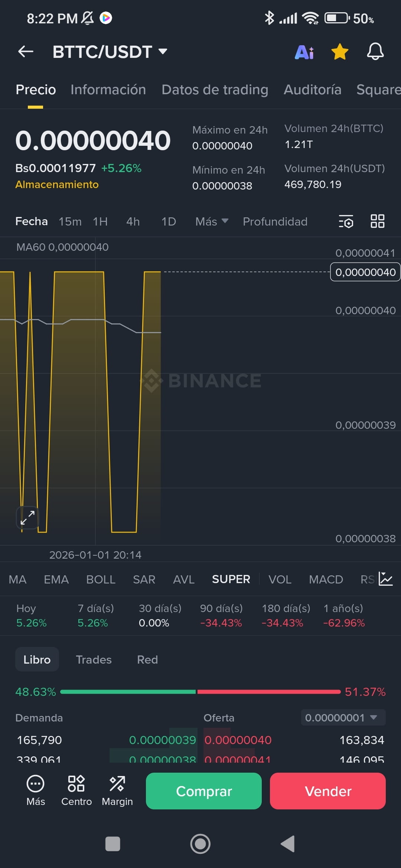Expand chart to fullscreen
The height and width of the screenshot is (868, 401).
coord(27,517)
